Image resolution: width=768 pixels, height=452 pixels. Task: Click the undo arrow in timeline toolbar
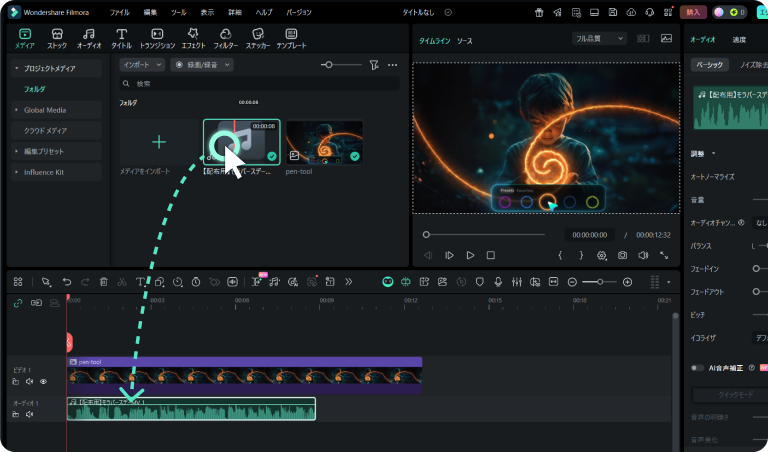[x=67, y=283]
